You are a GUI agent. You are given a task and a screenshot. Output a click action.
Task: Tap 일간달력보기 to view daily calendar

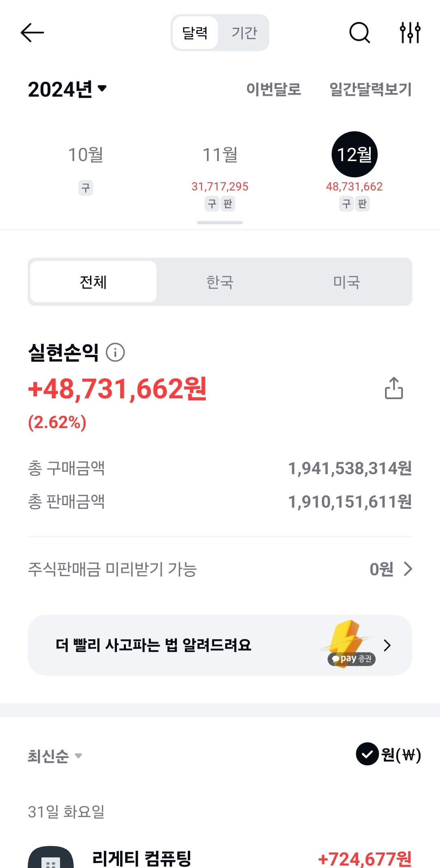370,89
